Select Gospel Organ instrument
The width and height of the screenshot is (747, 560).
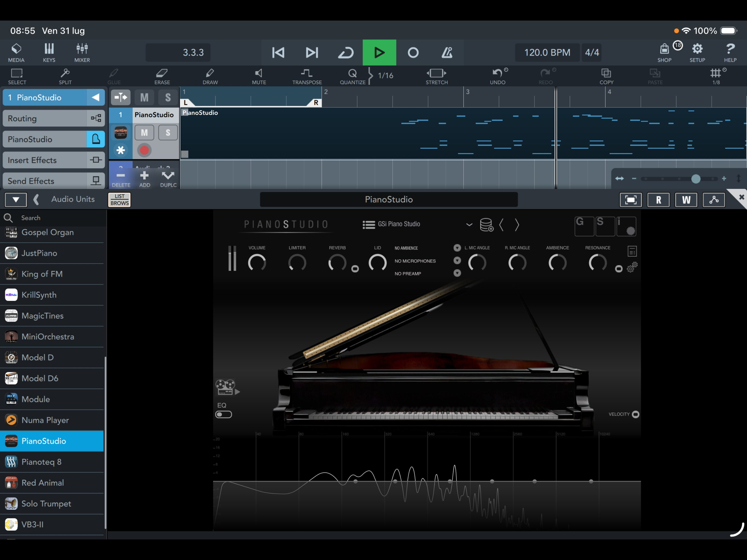(52, 232)
